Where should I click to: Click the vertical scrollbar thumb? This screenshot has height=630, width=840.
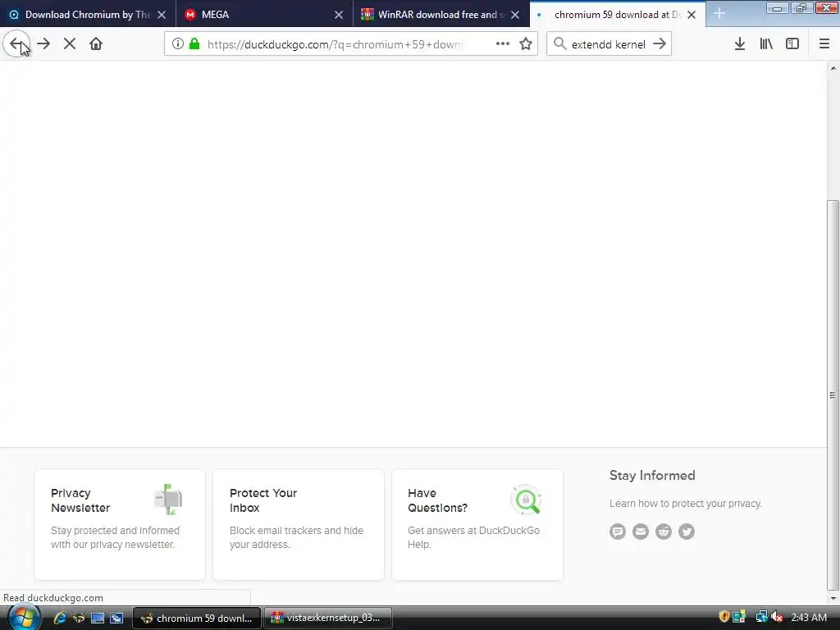coord(833,395)
